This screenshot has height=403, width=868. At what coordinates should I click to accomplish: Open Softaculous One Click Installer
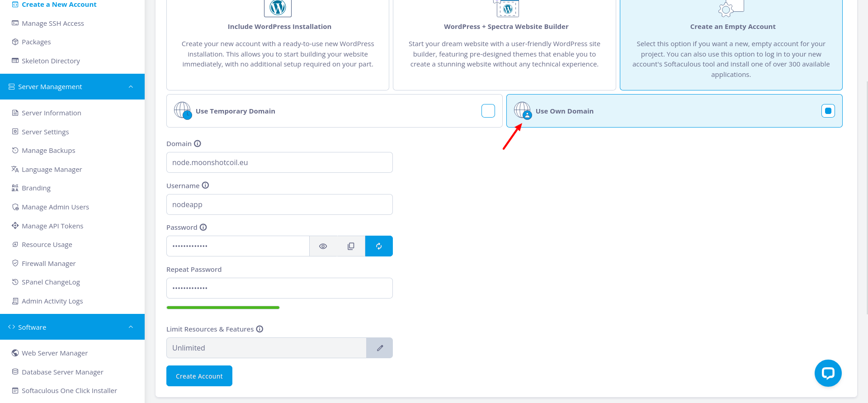[69, 391]
